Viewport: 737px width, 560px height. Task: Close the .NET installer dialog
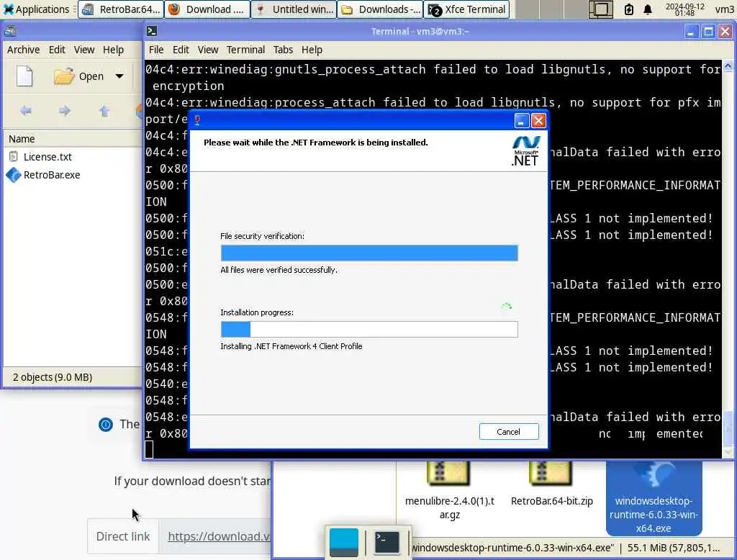(538, 121)
